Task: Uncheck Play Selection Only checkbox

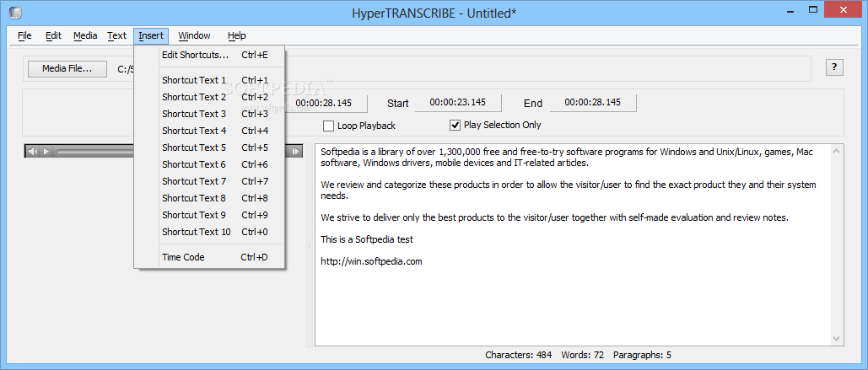Action: tap(455, 125)
